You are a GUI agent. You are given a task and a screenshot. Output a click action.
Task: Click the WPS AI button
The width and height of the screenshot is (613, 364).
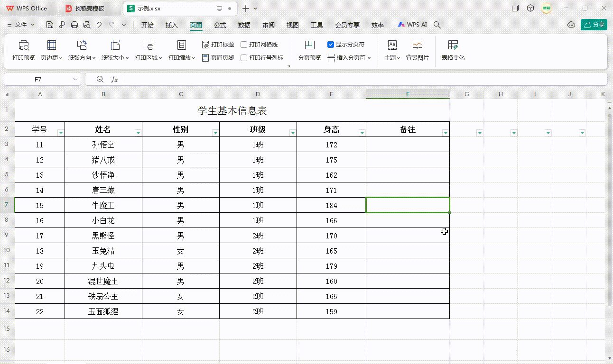tap(412, 25)
